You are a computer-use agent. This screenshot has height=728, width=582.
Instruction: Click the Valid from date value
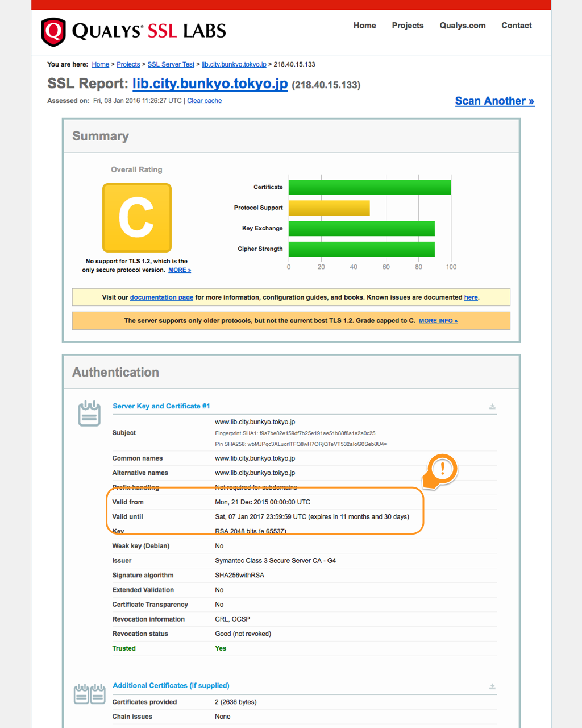(263, 502)
